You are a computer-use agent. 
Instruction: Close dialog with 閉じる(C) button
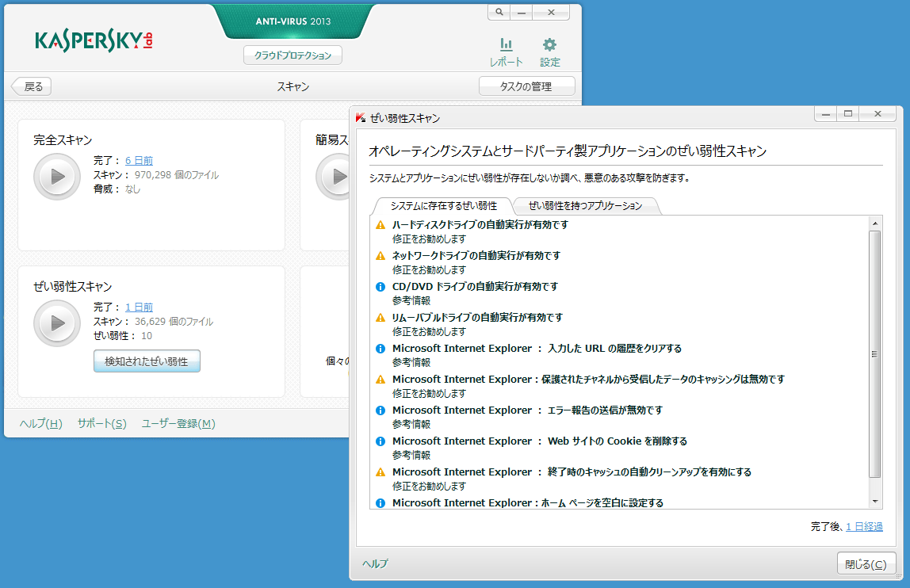[x=866, y=564]
